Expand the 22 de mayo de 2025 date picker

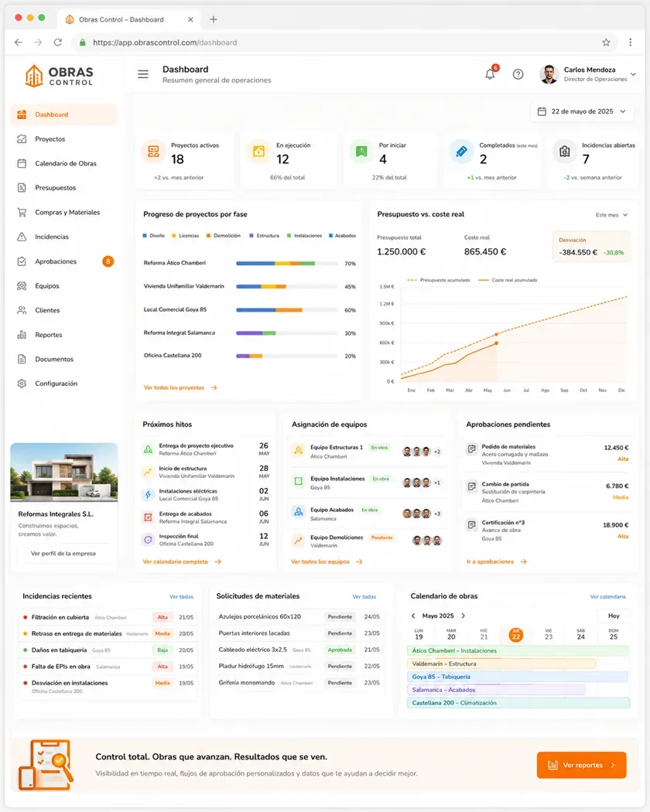pos(582,111)
